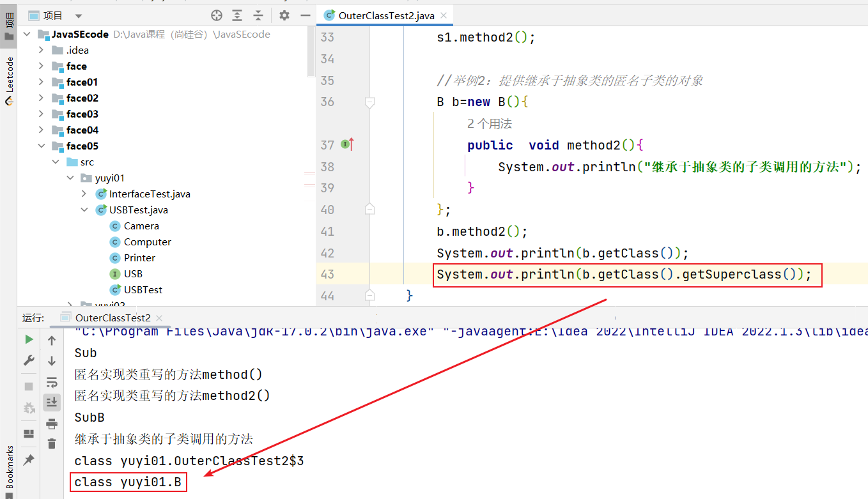Toggle the pin tab icon in run panel
This screenshot has width=868, height=499.
(x=29, y=460)
